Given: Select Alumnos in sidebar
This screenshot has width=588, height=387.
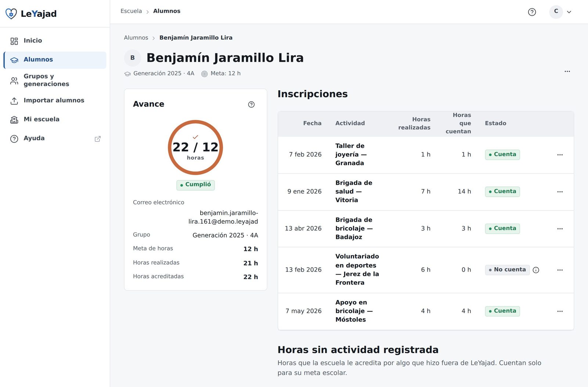Looking at the screenshot, I should point(55,60).
